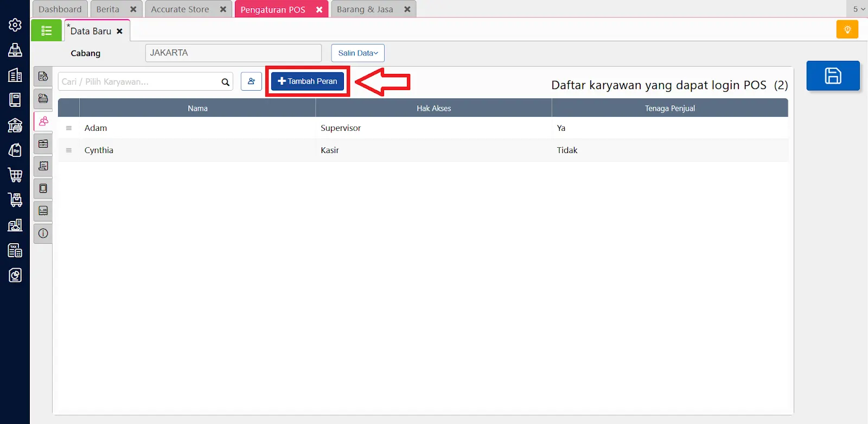The width and height of the screenshot is (868, 424).
Task: Switch to the Accurate Store tab
Action: [x=180, y=9]
